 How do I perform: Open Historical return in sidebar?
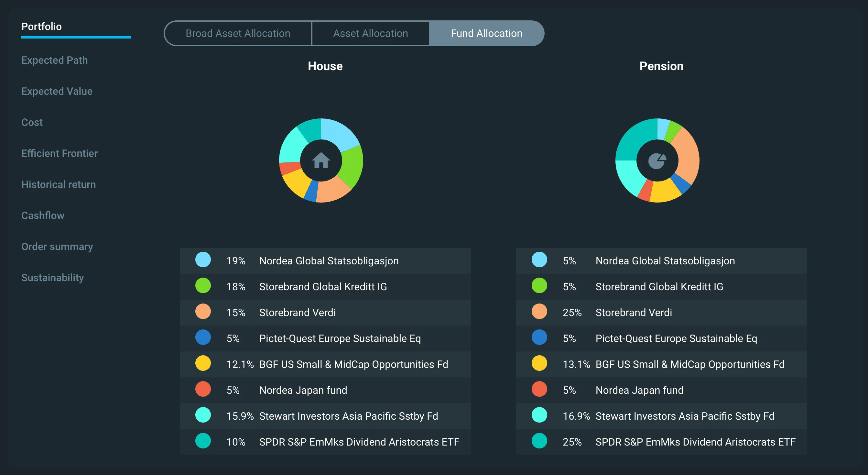(x=59, y=184)
